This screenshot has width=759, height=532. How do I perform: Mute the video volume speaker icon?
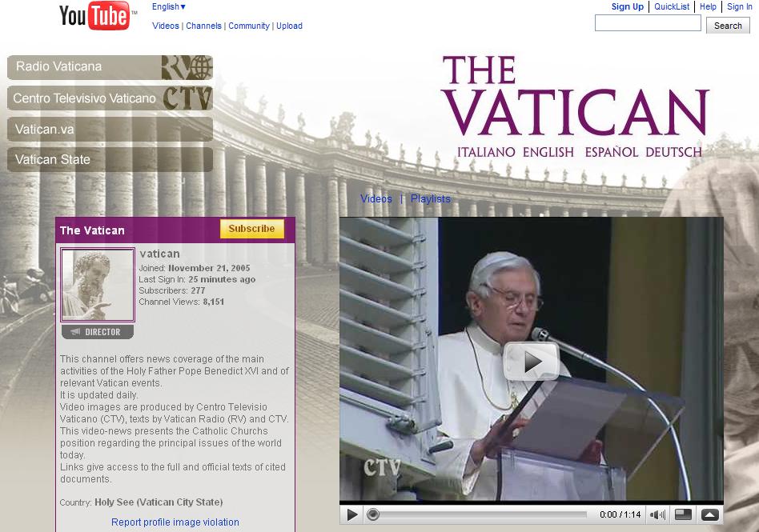click(x=657, y=514)
